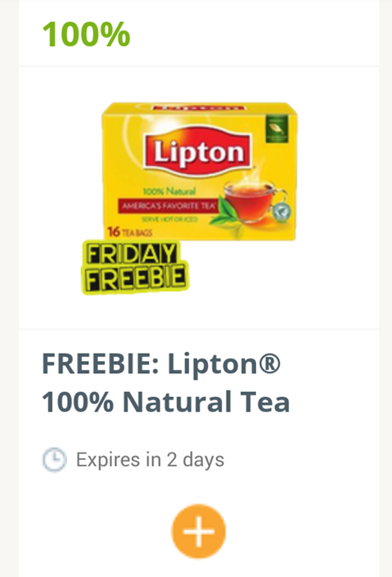
Task: Tap the Expires in 2 days text
Action: click(x=151, y=460)
